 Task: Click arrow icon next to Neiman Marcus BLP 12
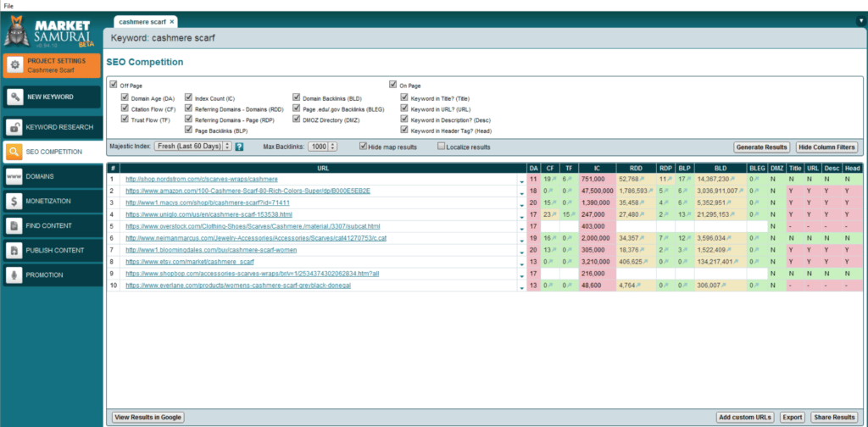[x=687, y=238]
